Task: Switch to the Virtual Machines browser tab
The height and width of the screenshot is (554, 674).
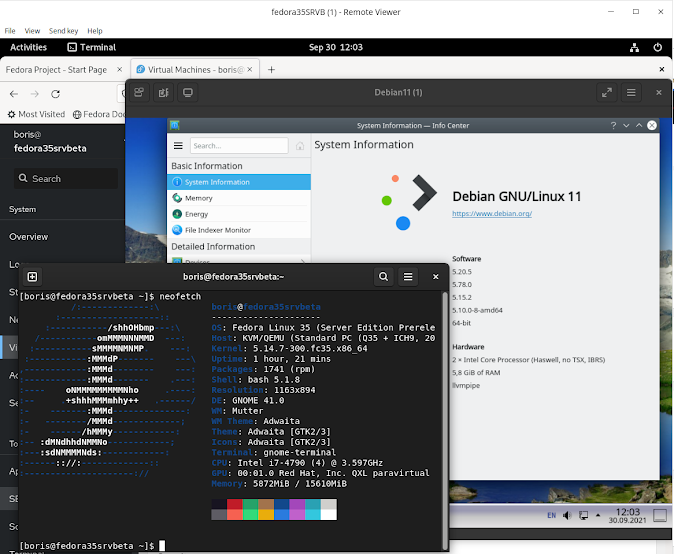Action: click(195, 70)
